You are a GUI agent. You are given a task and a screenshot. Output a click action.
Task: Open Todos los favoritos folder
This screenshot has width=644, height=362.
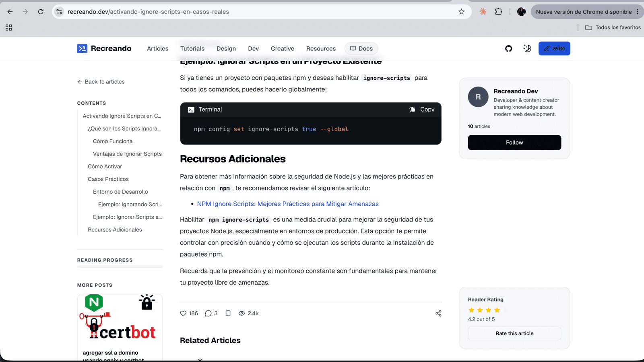[613, 27]
